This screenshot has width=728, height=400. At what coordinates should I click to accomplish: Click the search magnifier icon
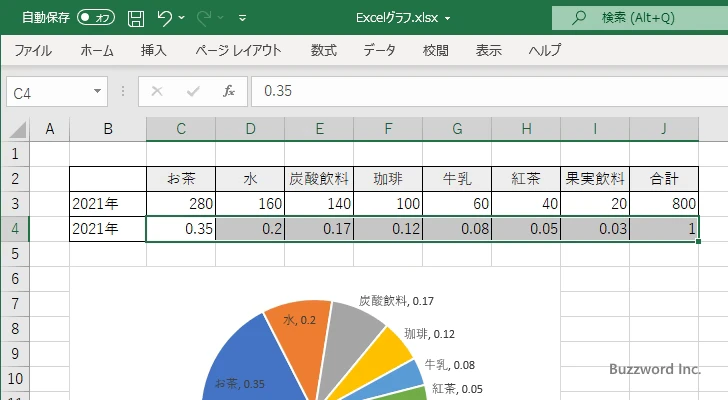(578, 18)
